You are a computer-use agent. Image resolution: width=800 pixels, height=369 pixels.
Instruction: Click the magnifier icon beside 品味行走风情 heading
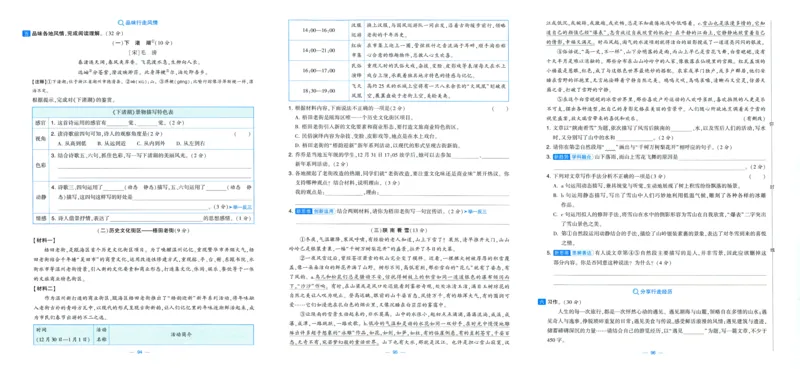tap(120, 22)
